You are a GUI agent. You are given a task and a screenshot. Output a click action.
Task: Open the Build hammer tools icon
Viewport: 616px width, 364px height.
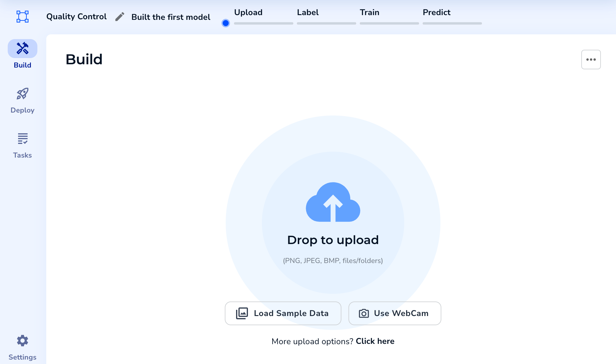[x=23, y=48]
